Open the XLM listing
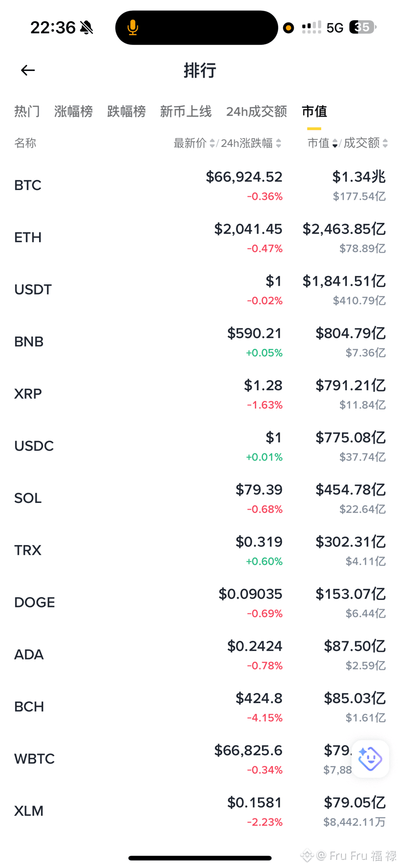Screen dimensions: 400x868 pos(200,811)
